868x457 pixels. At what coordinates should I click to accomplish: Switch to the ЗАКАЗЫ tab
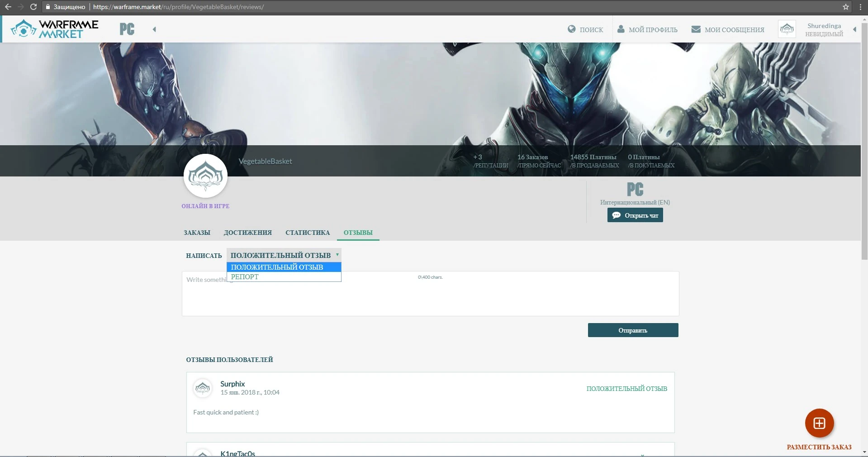(x=197, y=233)
